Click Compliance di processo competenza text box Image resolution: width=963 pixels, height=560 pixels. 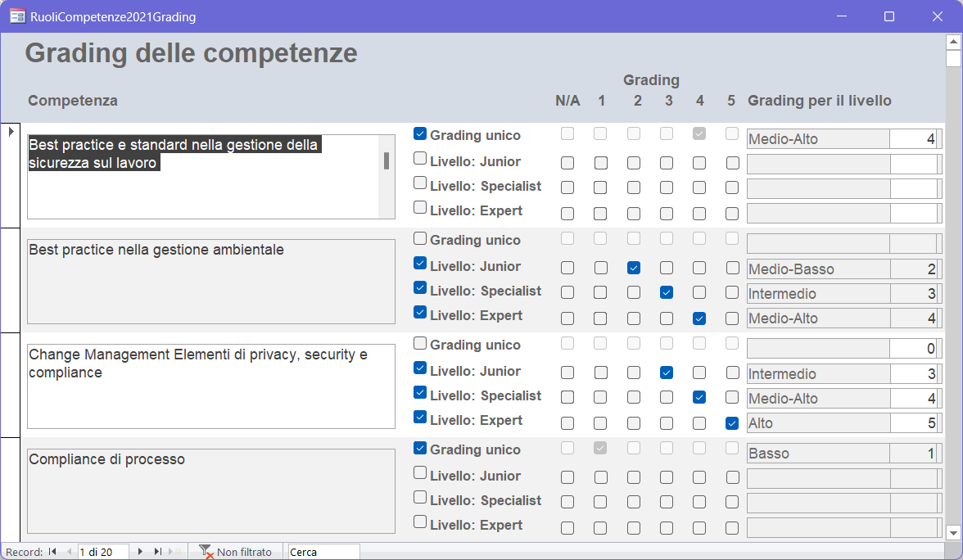(211, 490)
